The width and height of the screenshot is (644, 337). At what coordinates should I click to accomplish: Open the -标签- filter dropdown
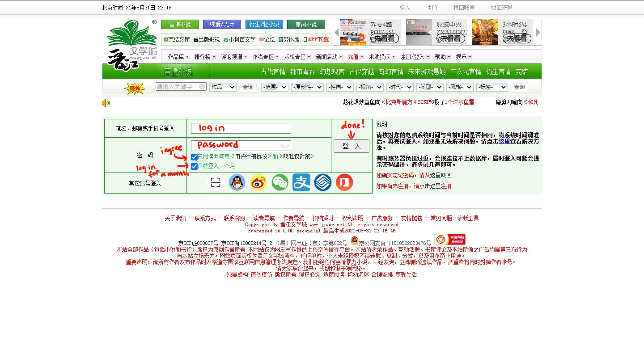pyautogui.click(x=491, y=87)
